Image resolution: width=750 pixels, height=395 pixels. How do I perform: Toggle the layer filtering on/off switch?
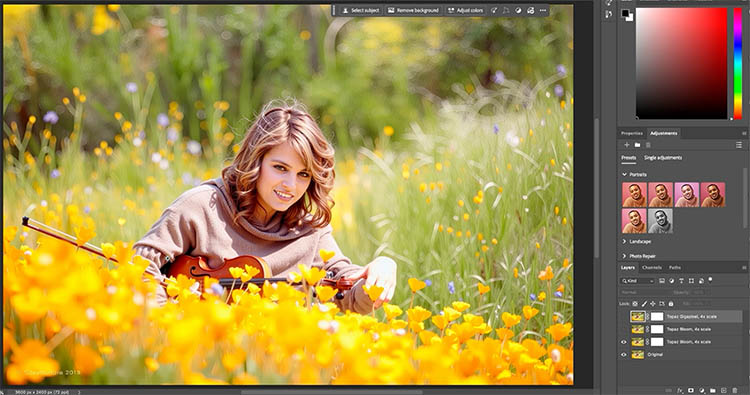point(710,279)
